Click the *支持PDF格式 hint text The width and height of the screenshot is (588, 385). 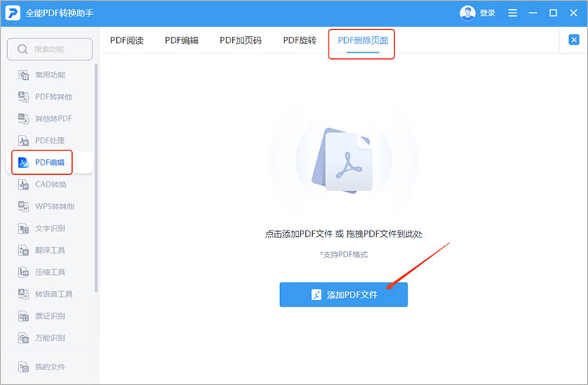(343, 255)
